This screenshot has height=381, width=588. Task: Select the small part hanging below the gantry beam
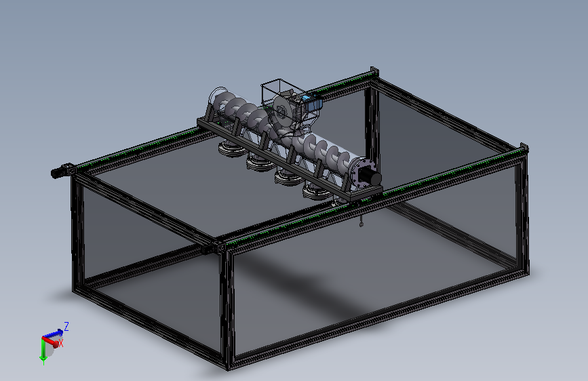click(361, 221)
